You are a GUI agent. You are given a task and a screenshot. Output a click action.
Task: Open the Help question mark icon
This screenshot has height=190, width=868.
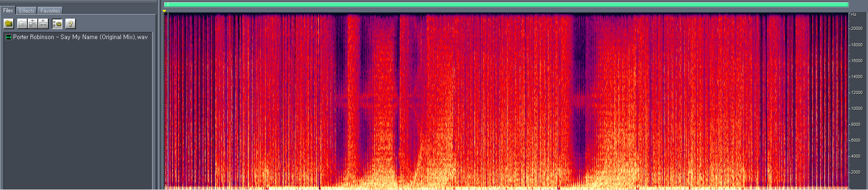point(70,24)
